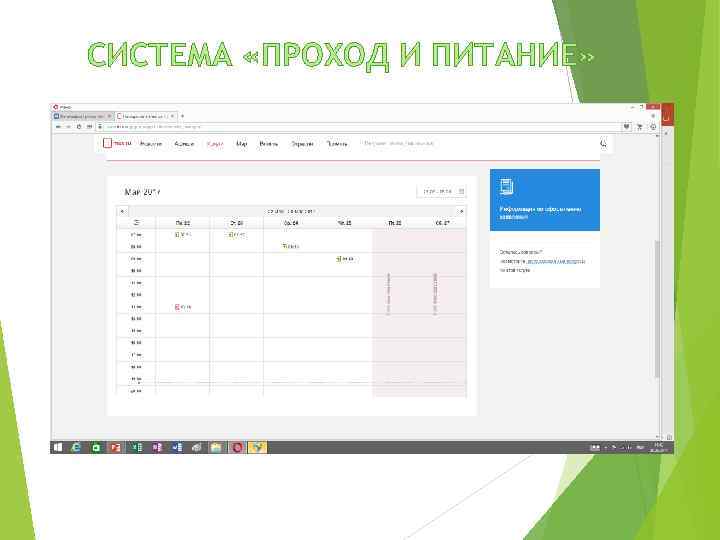Click the calendar icon in the date range box
The image size is (720, 540).
[461, 191]
